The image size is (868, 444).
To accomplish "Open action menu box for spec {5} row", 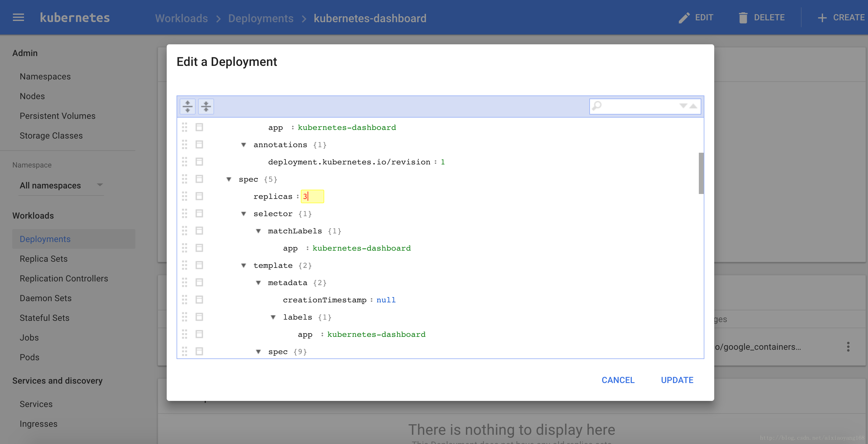I will click(199, 179).
